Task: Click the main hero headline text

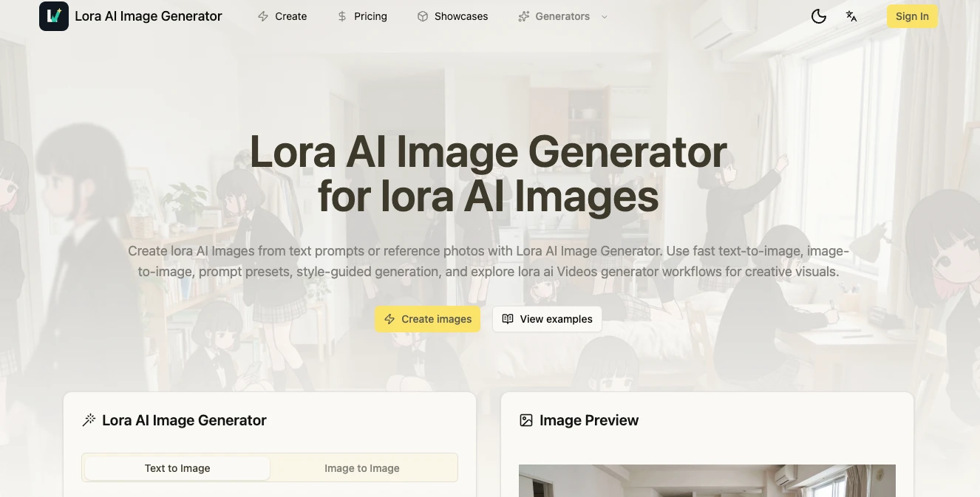Action: (x=489, y=174)
